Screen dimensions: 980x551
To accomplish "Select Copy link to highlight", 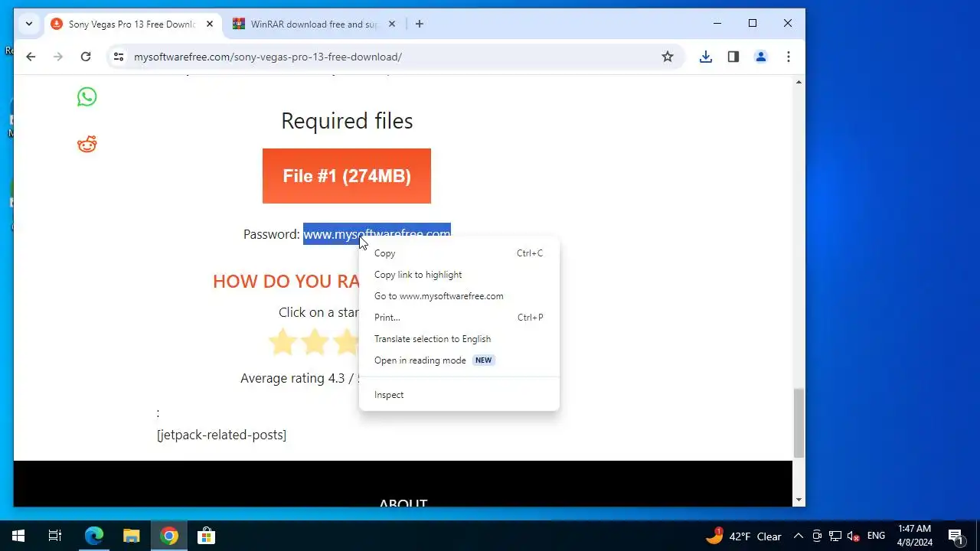I will coord(459,275).
